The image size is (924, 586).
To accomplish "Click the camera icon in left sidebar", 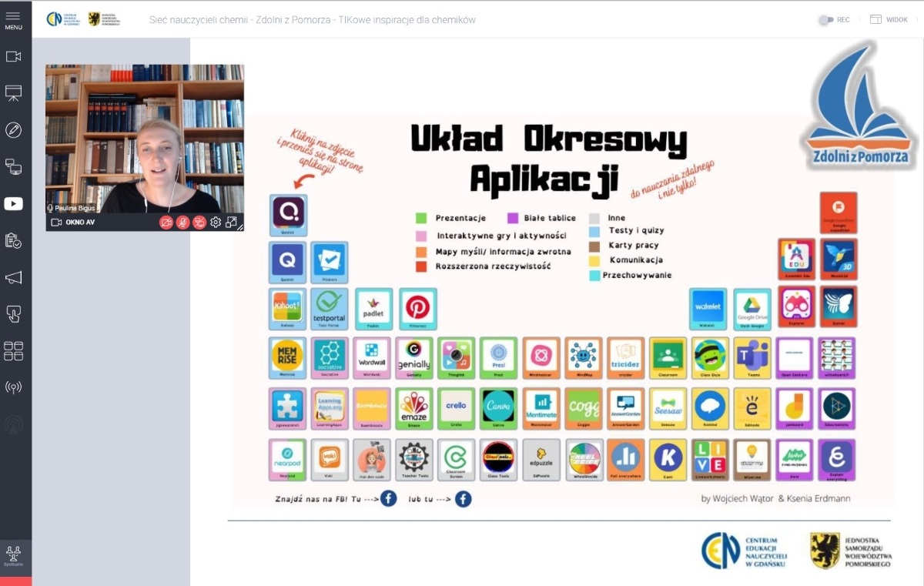I will [13, 56].
